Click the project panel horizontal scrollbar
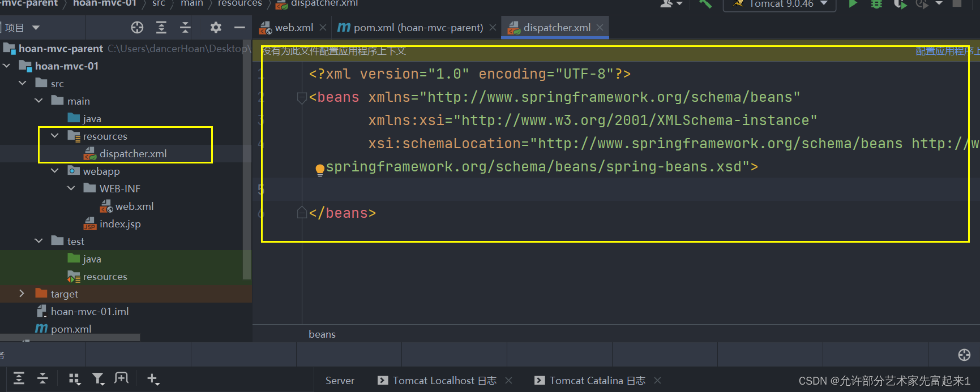 click(x=70, y=338)
